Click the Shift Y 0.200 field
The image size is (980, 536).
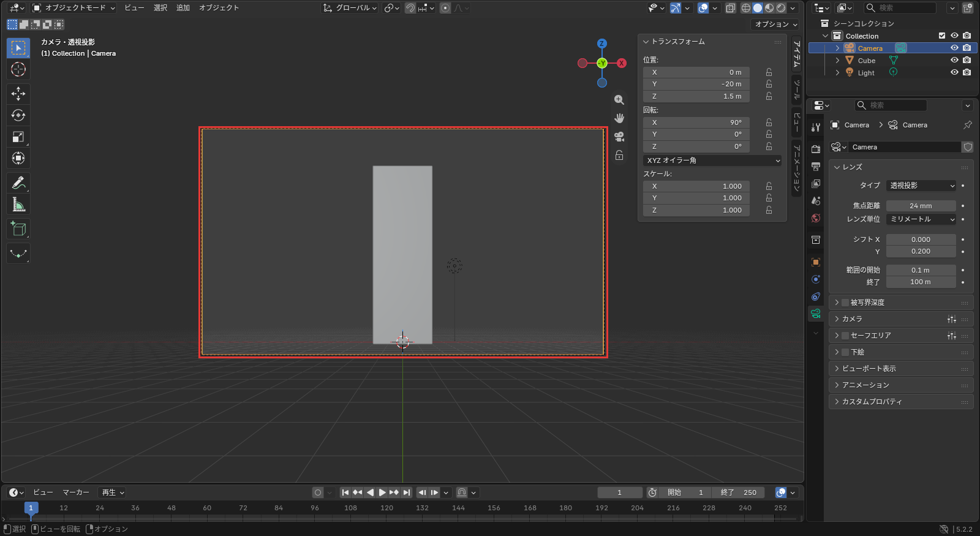pyautogui.click(x=921, y=251)
